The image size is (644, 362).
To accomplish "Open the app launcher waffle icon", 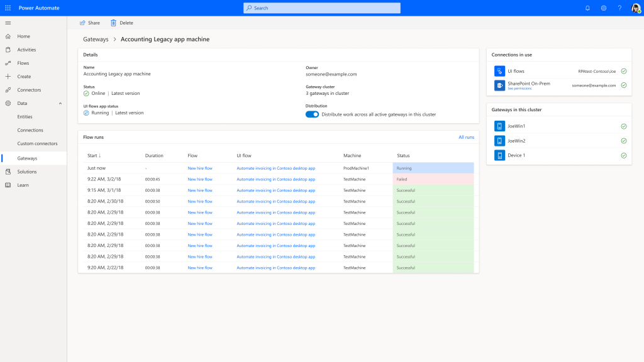I will pos(8,8).
